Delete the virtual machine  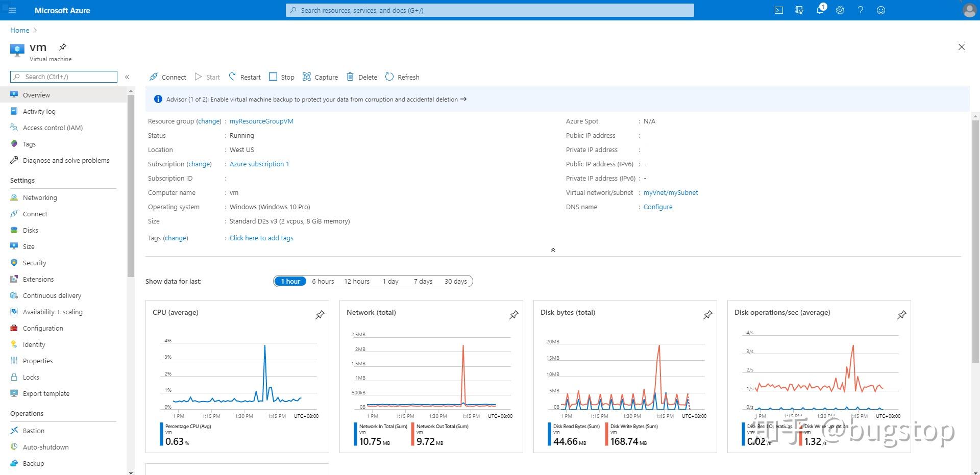(362, 77)
